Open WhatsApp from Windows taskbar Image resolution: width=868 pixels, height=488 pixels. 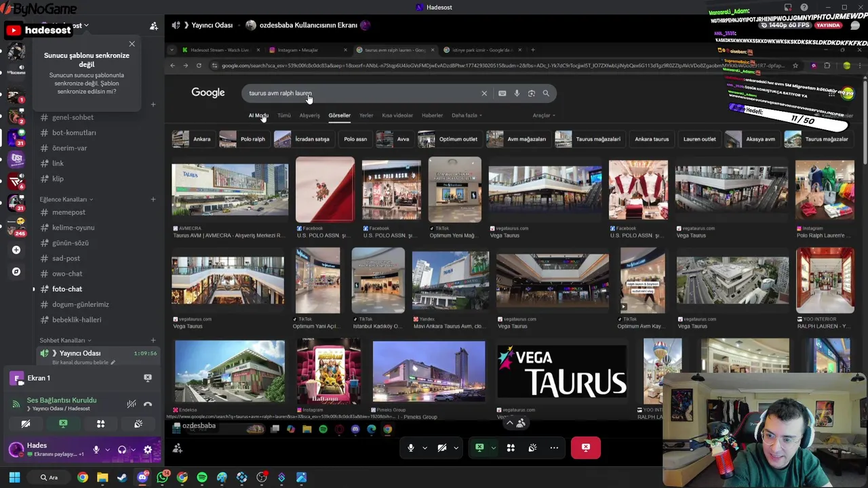(x=162, y=478)
